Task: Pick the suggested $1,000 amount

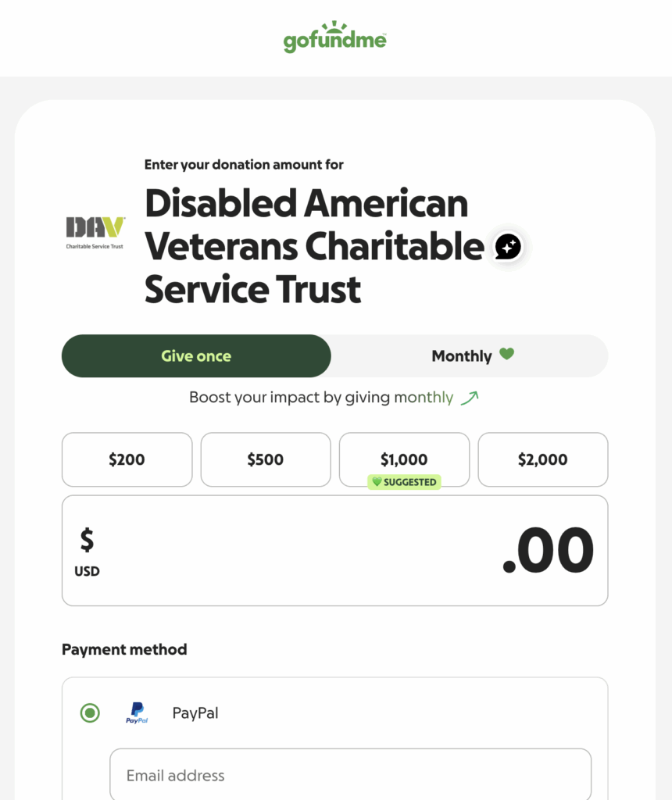Action: tap(404, 459)
